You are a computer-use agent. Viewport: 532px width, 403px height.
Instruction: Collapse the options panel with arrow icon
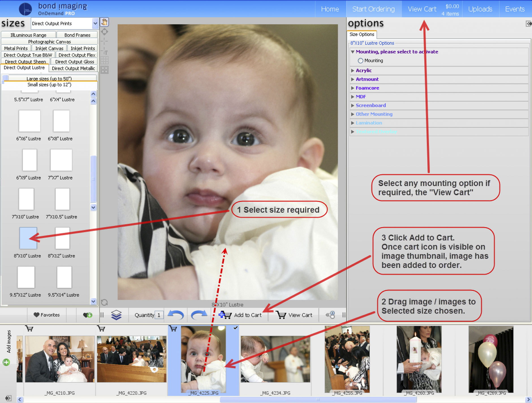(528, 24)
